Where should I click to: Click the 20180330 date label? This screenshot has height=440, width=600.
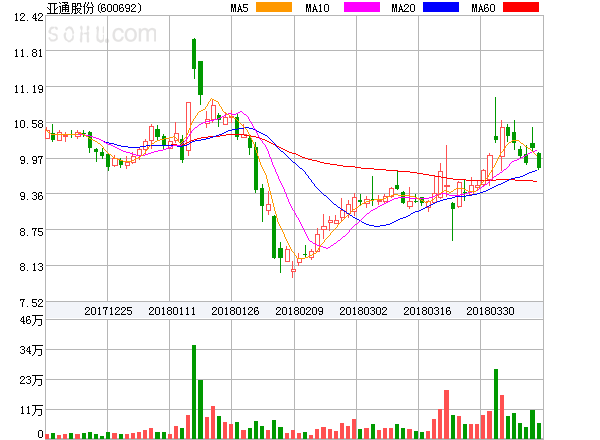click(x=490, y=311)
